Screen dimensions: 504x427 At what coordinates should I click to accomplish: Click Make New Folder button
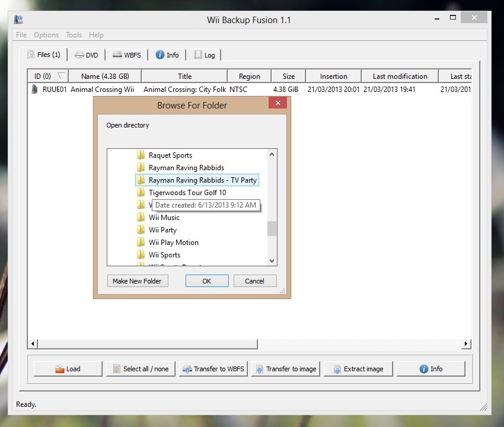pos(138,281)
